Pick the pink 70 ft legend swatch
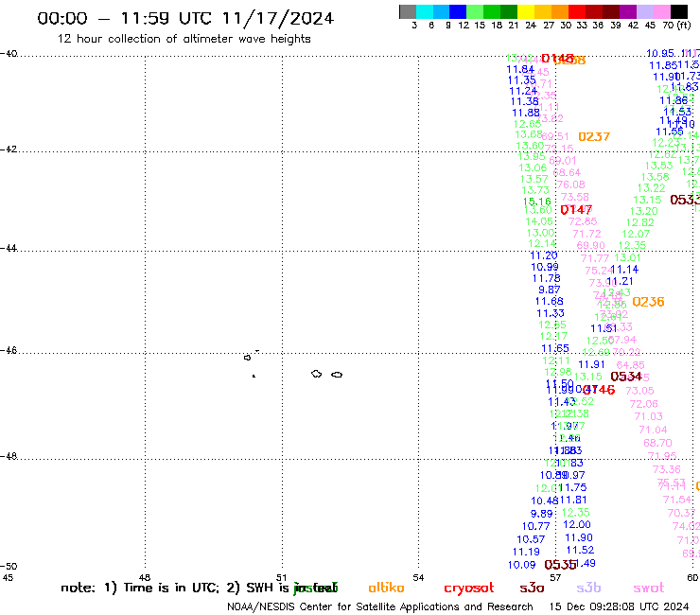The image size is (700, 615). pyautogui.click(x=661, y=11)
